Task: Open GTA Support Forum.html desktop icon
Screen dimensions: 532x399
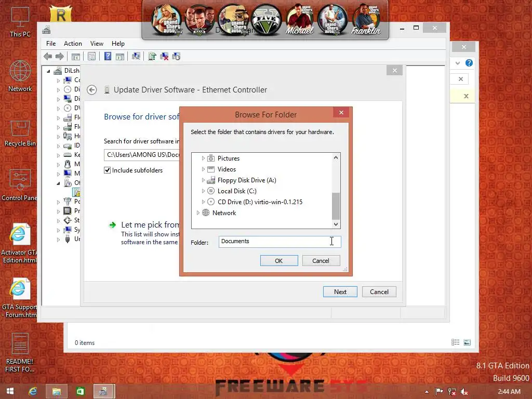Action: pyautogui.click(x=19, y=298)
